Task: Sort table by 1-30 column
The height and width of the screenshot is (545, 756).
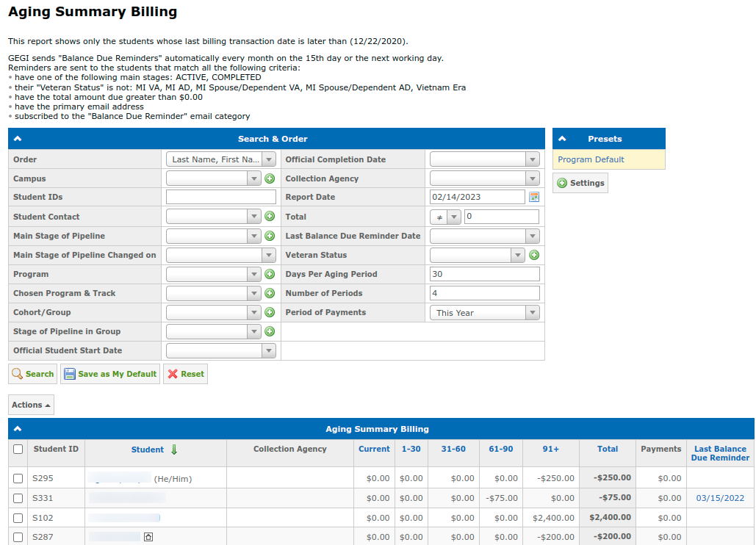Action: [x=411, y=449]
